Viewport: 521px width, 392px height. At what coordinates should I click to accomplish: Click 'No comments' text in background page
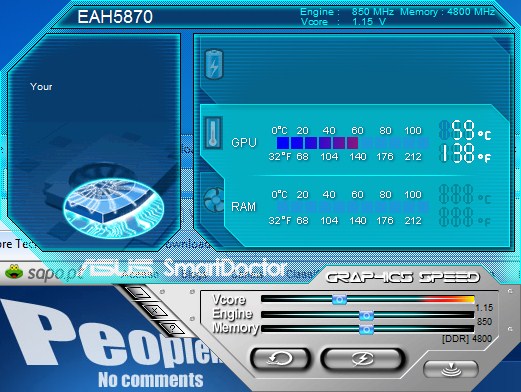tap(151, 380)
